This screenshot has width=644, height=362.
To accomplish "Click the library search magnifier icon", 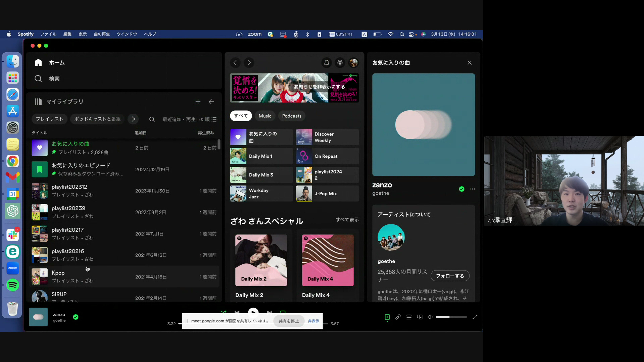I will [152, 119].
